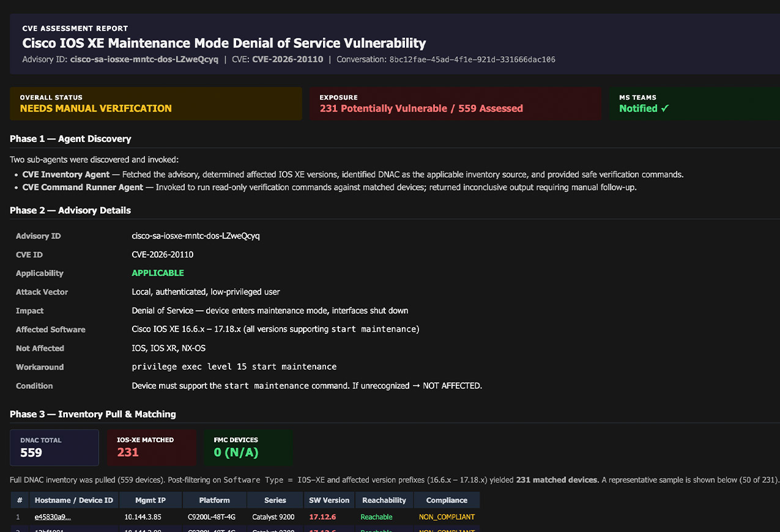Click the 'Phase 1 — Agent Discovery' heading
The image size is (780, 532).
click(x=70, y=139)
